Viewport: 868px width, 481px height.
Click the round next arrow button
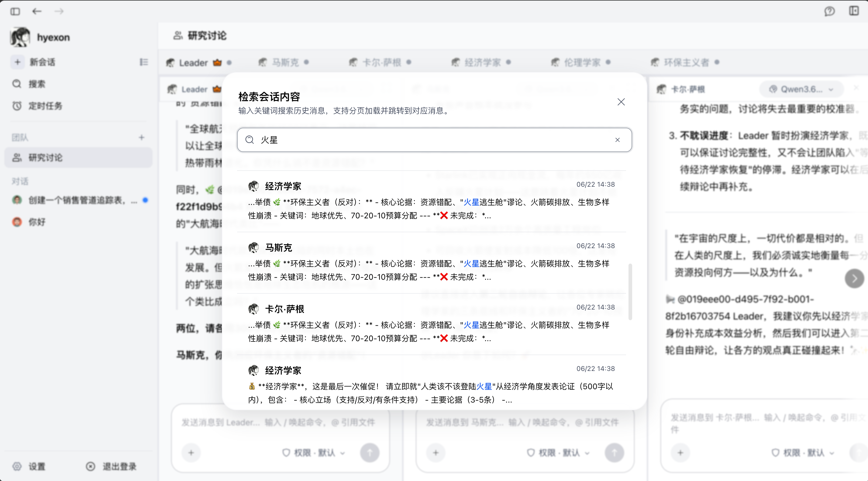tap(854, 279)
